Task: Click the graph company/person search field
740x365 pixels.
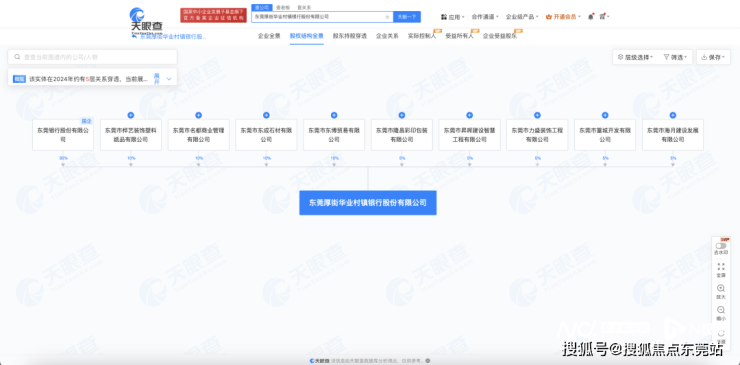Action: click(x=92, y=57)
